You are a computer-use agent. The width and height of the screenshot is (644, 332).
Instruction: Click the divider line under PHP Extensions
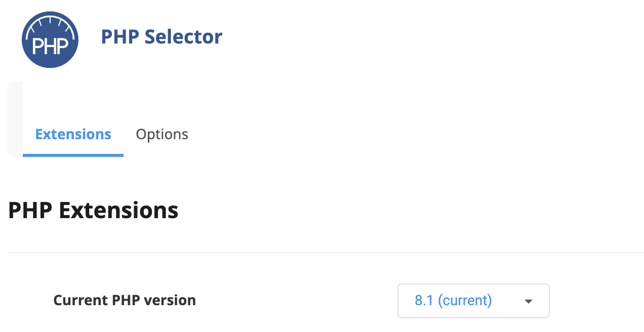pos(322,252)
